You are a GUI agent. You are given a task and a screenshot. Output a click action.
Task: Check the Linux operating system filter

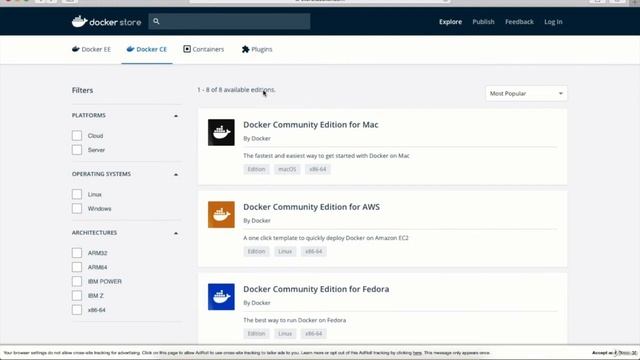click(77, 194)
